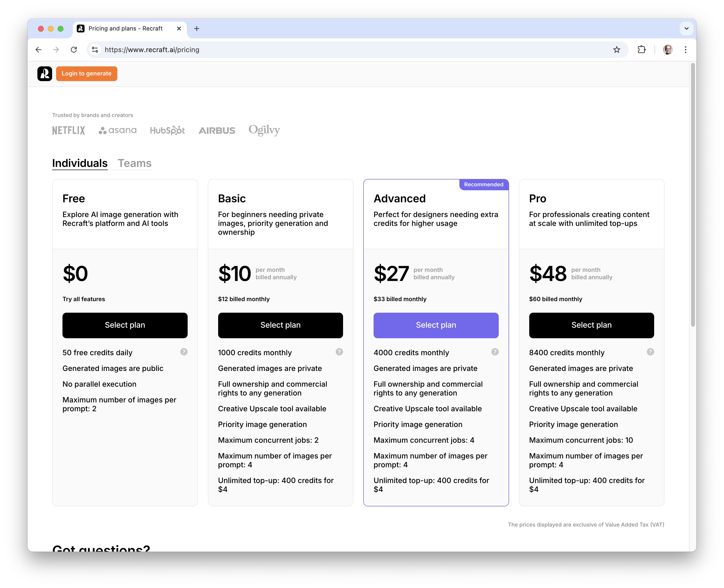Click the help icon beside 50 free credits
The width and height of the screenshot is (724, 588).
pyautogui.click(x=184, y=352)
